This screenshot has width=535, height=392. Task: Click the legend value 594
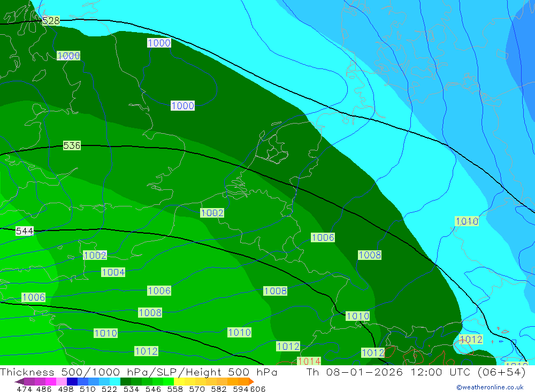pyautogui.click(x=241, y=389)
